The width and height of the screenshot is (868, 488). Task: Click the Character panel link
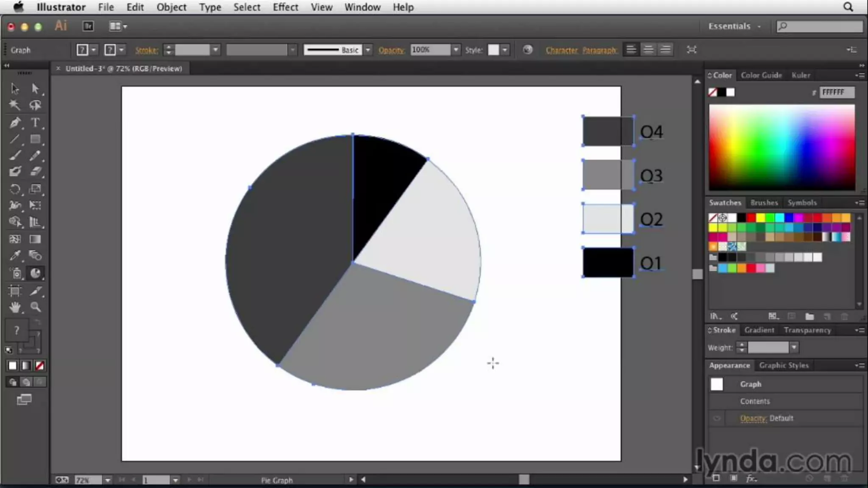(x=562, y=50)
